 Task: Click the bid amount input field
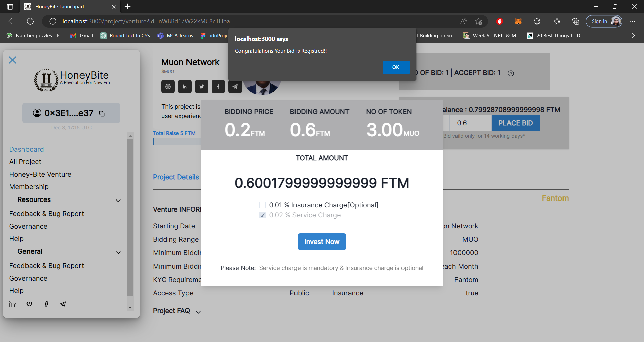(x=471, y=123)
